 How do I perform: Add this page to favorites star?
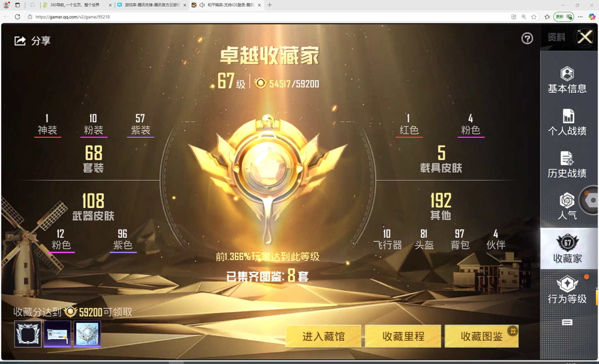click(534, 17)
